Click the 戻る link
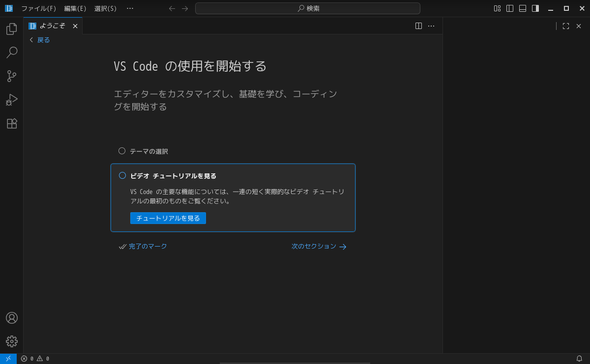Image resolution: width=590 pixels, height=364 pixels. point(40,40)
